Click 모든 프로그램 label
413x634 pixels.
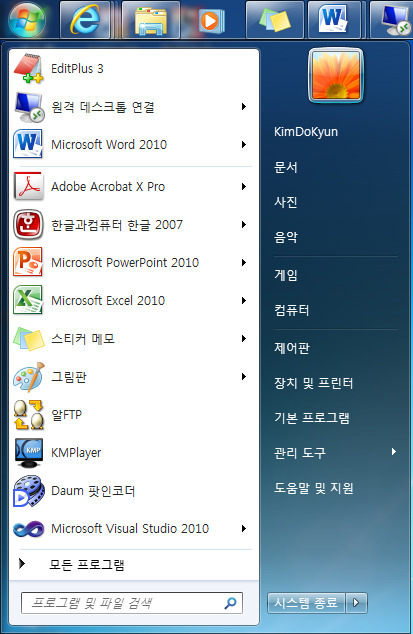(x=87, y=564)
